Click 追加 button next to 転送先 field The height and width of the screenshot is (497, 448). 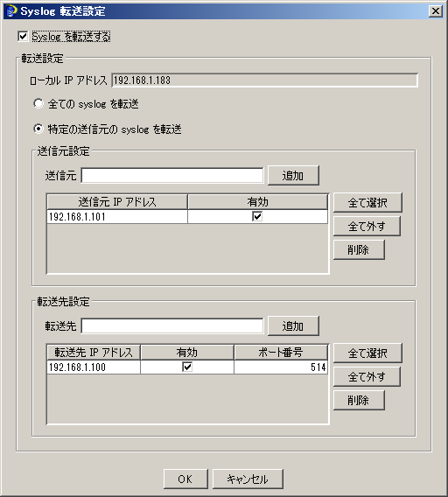point(293,325)
